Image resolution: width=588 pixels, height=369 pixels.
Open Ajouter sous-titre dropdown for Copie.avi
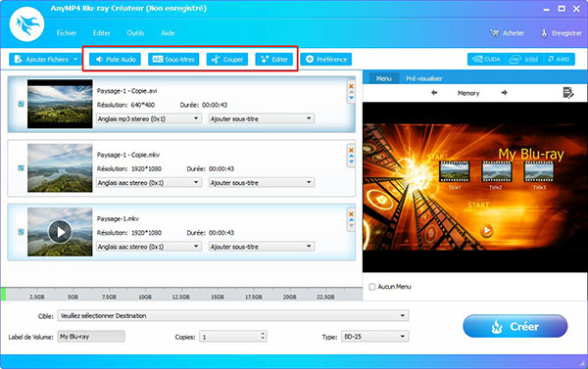tap(262, 118)
